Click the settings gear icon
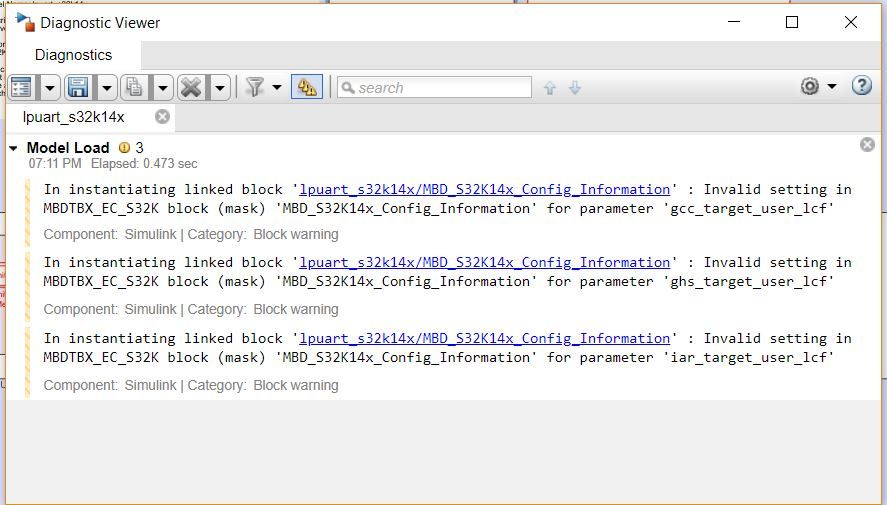Screen dimensions: 887x505 tap(810, 87)
